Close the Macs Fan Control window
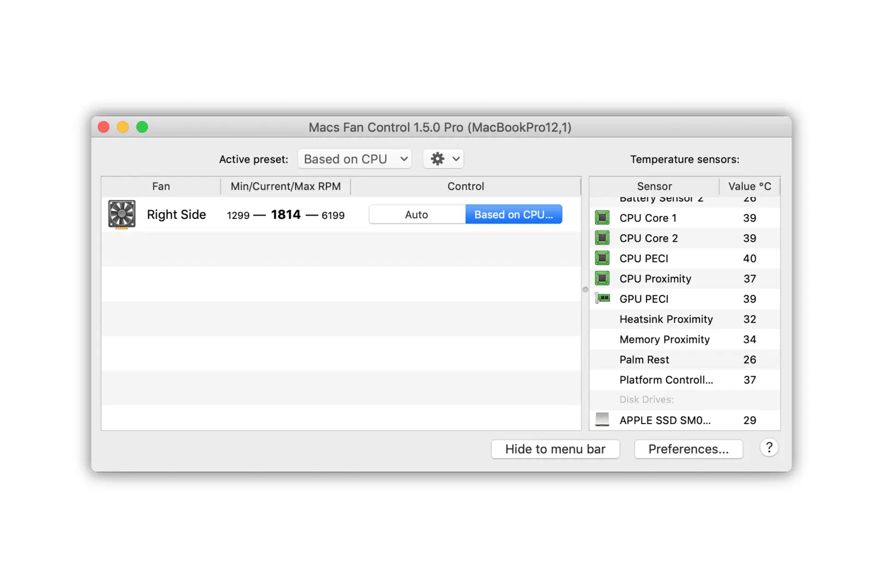The width and height of the screenshot is (883, 588). pyautogui.click(x=103, y=127)
